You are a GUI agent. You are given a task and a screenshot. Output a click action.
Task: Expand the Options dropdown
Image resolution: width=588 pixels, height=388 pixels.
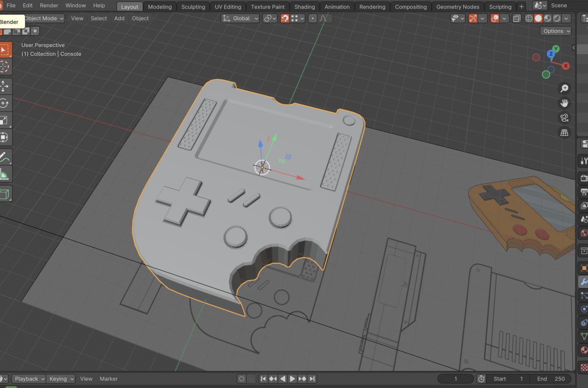coord(556,31)
